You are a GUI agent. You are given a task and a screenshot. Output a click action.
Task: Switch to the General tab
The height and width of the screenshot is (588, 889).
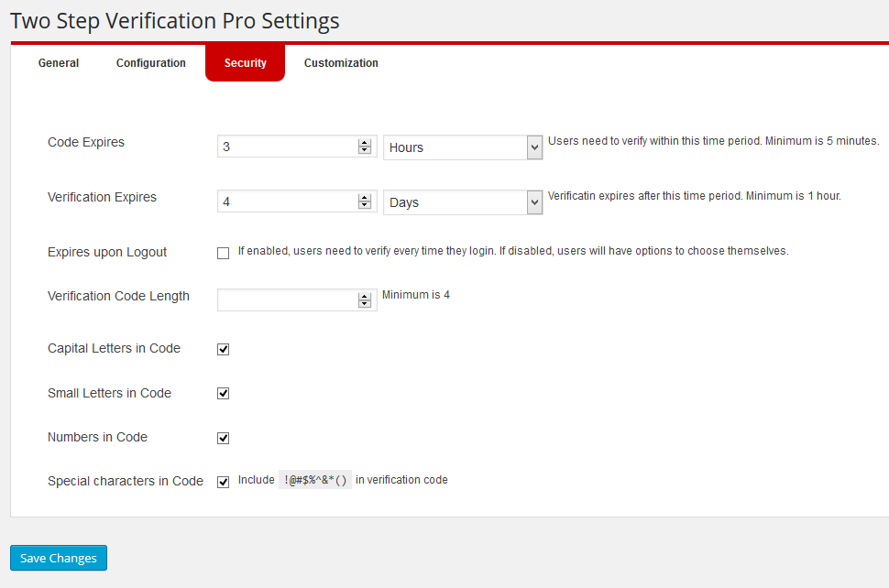pyautogui.click(x=59, y=63)
